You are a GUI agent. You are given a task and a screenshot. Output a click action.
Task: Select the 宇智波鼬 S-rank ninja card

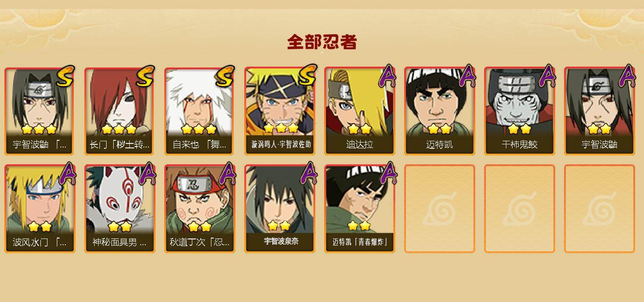(x=40, y=111)
